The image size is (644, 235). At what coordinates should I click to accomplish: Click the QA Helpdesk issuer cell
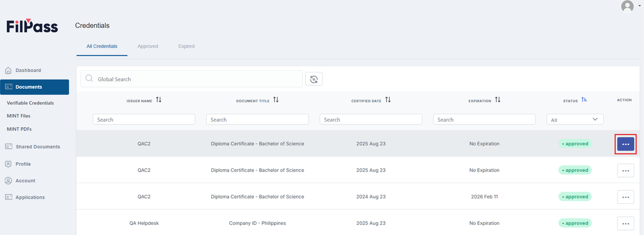[x=144, y=223]
